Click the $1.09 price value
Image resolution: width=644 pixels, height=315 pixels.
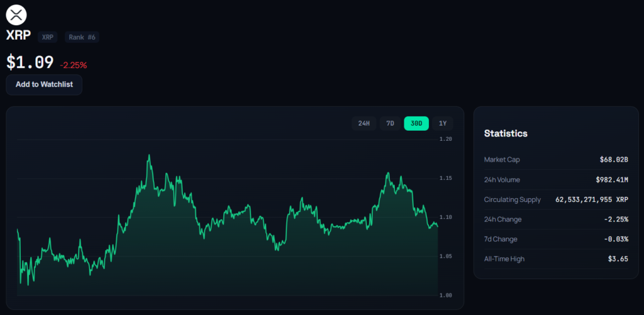pos(30,62)
